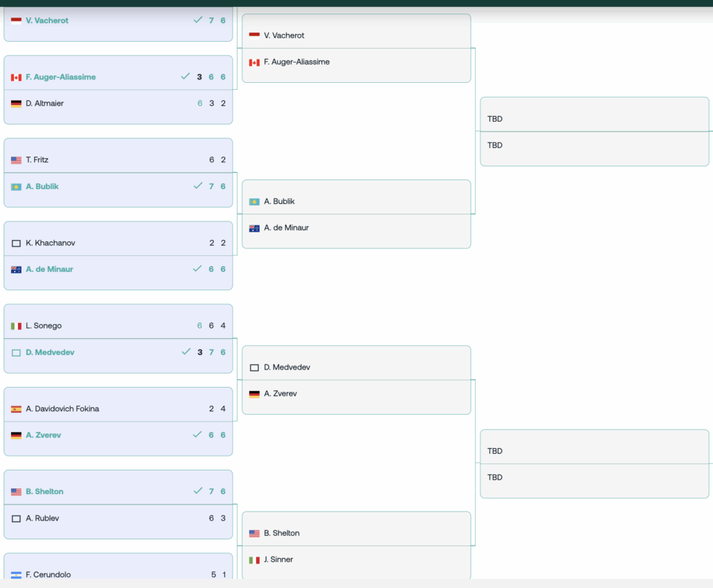Select A. Davidovich Fokina player name
This screenshot has width=713, height=588.
point(62,409)
